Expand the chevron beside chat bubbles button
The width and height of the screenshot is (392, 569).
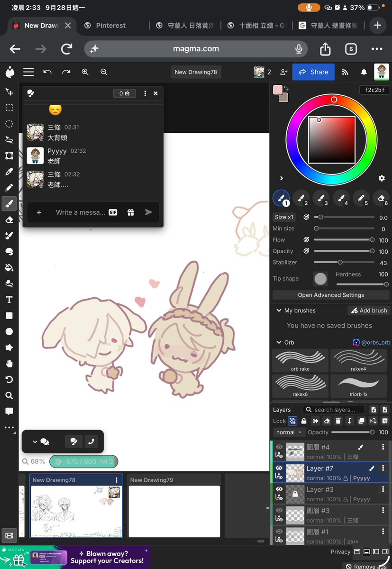click(x=35, y=441)
